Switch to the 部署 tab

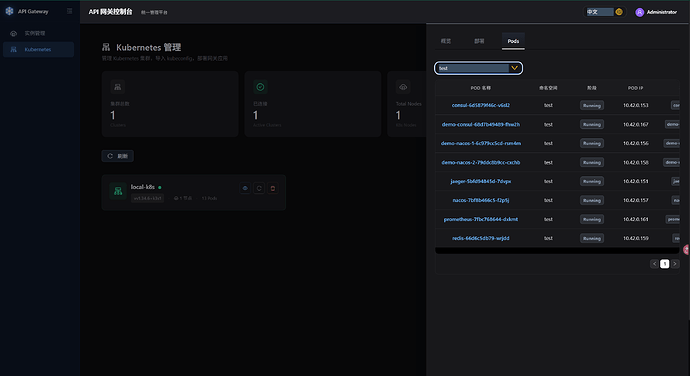click(x=479, y=41)
